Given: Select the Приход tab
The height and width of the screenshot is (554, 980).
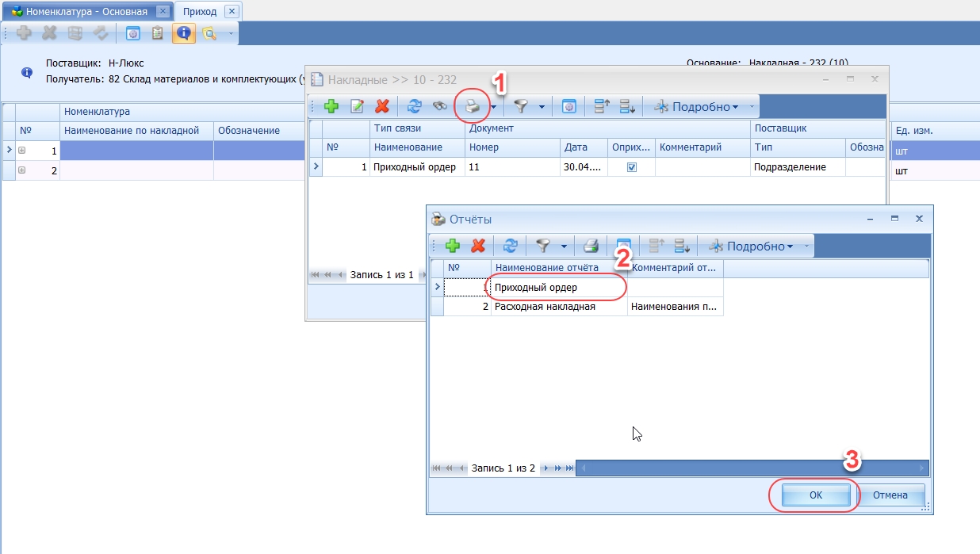Looking at the screenshot, I should (199, 12).
